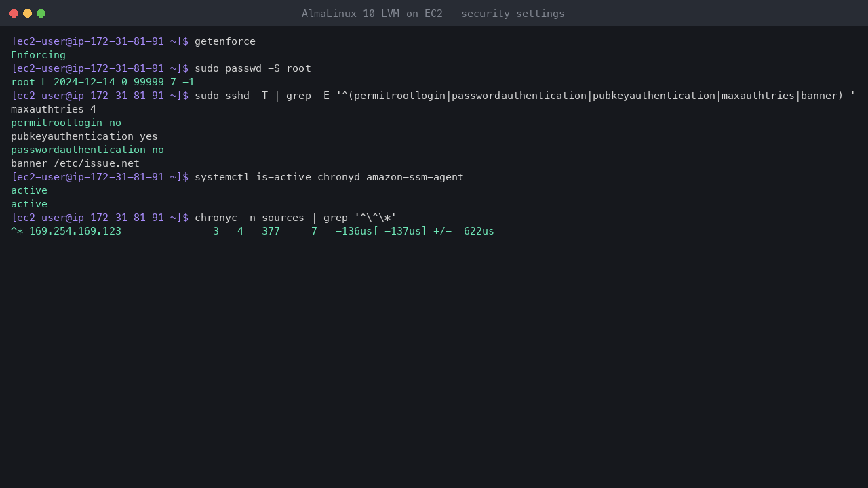The width and height of the screenshot is (868, 488).
Task: Click the "sudo passwd -S root" command
Action: (253, 68)
